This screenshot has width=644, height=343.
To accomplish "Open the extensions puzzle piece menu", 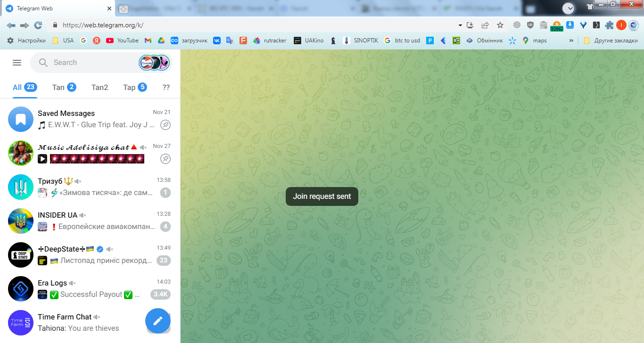I will tap(609, 25).
